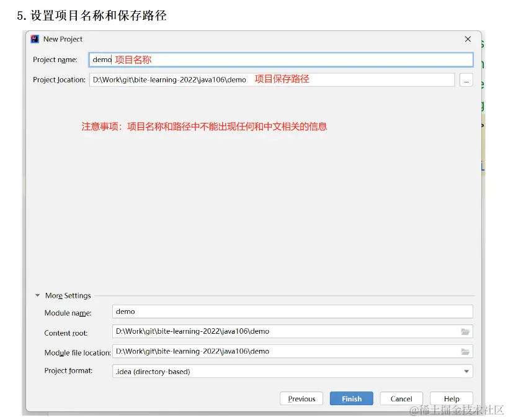Viewport: 508px width, 420px height.
Task: Click the "Module name:" label
Action: tap(68, 313)
